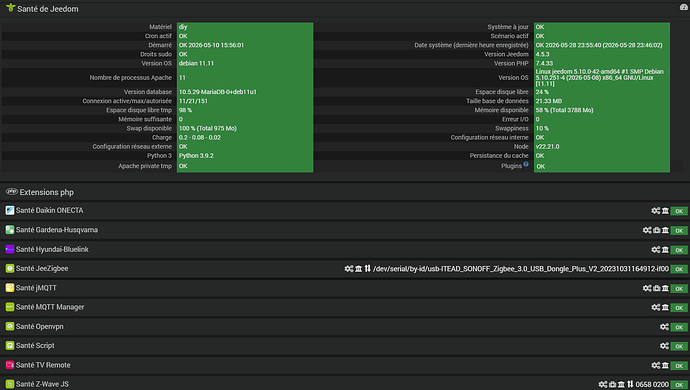Click the 'Python 3.9.2' value cell
The height and width of the screenshot is (390, 690).
click(196, 156)
